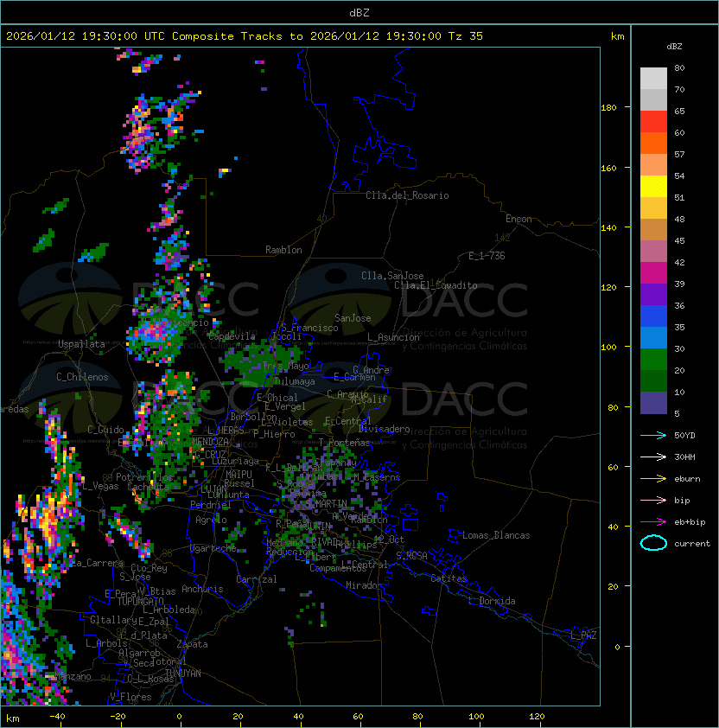Select the Carrizal map label
719x728 pixels.
tap(256, 579)
